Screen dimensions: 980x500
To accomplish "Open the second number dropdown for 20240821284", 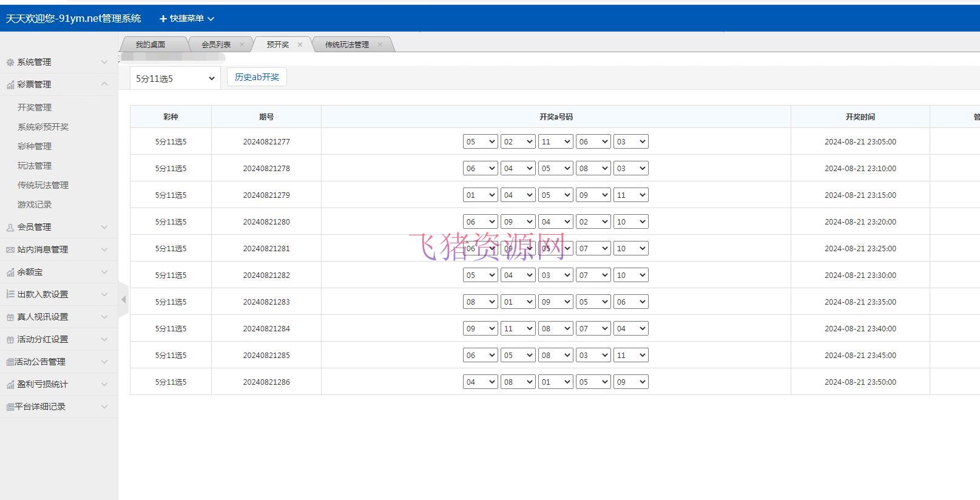I will [518, 328].
